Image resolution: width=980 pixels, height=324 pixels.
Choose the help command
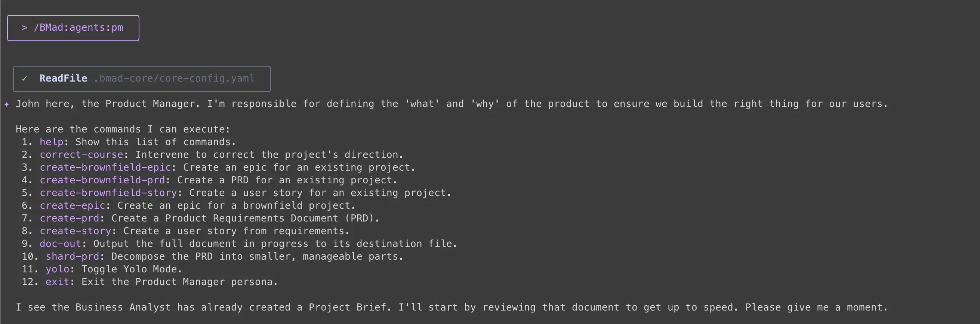coord(51,142)
